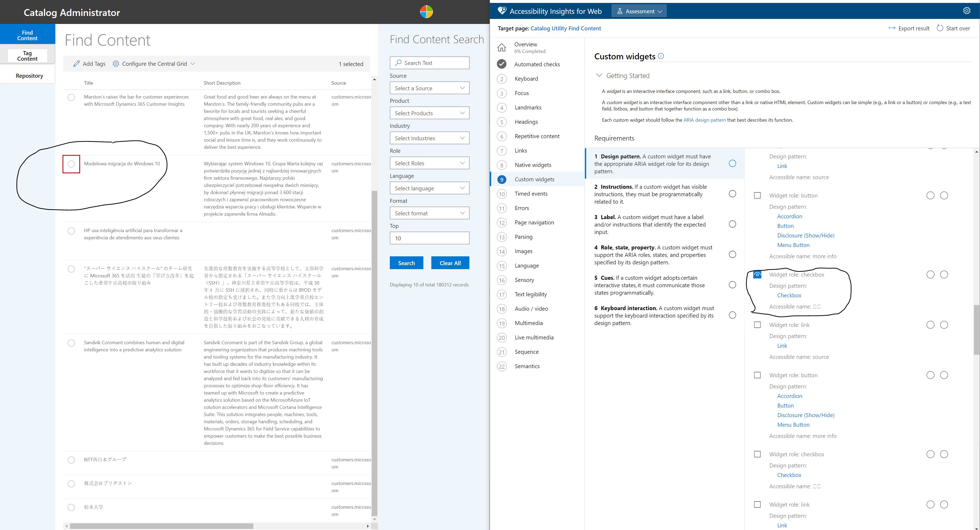Click the Add Tags pencil icon

pos(76,64)
